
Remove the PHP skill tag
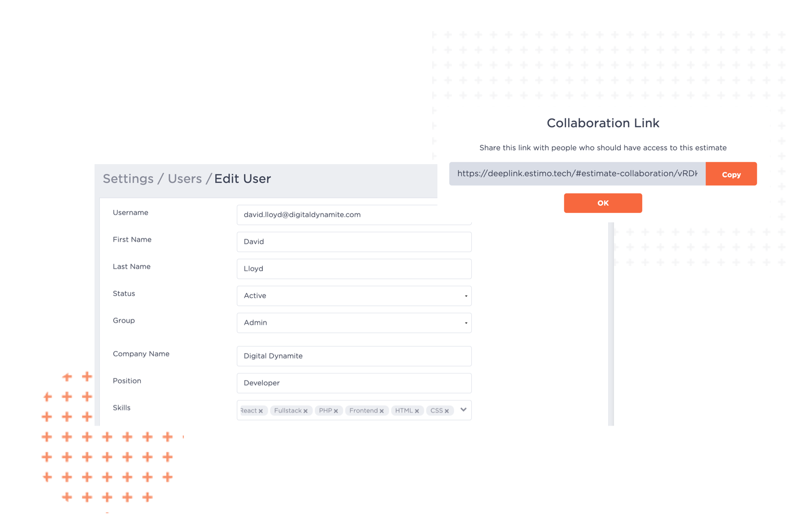click(x=336, y=411)
